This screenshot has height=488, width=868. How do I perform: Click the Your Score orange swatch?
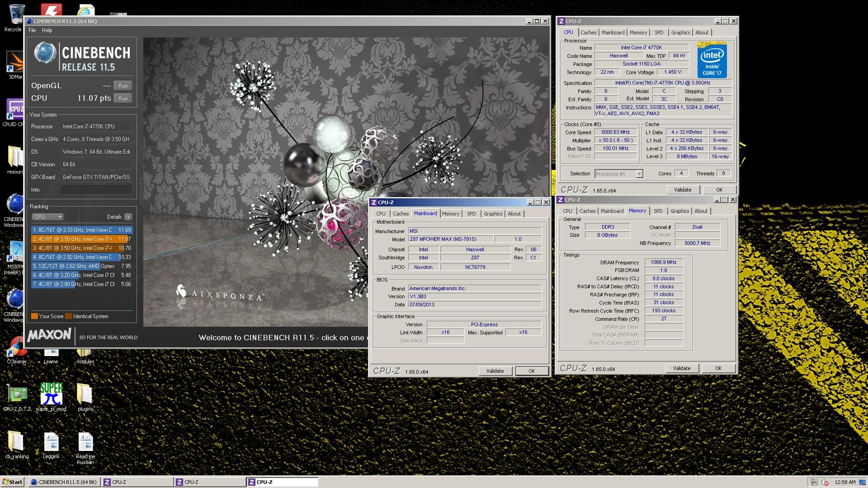pyautogui.click(x=34, y=316)
